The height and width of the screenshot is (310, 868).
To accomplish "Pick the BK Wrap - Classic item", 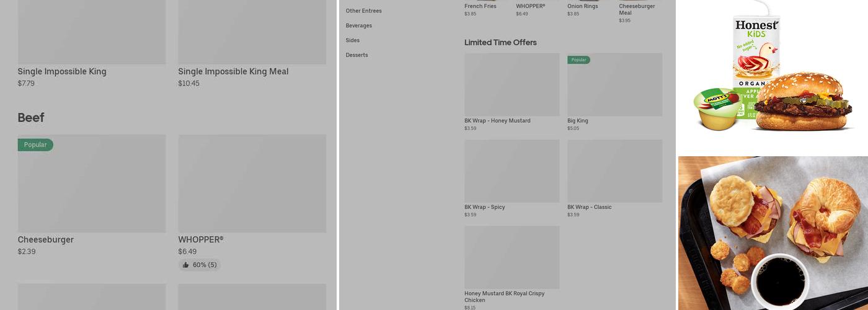I will click(614, 171).
